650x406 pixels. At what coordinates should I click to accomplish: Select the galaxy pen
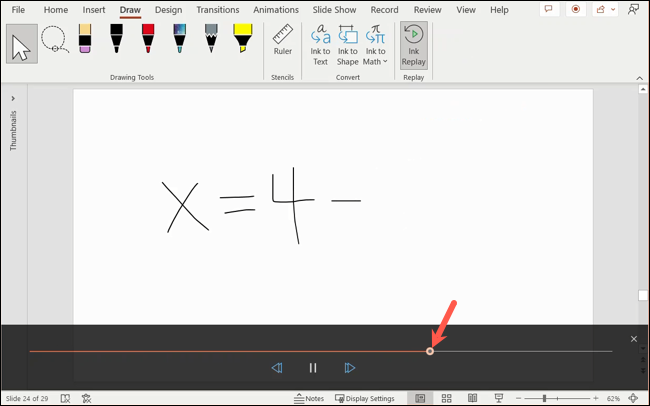click(x=179, y=39)
